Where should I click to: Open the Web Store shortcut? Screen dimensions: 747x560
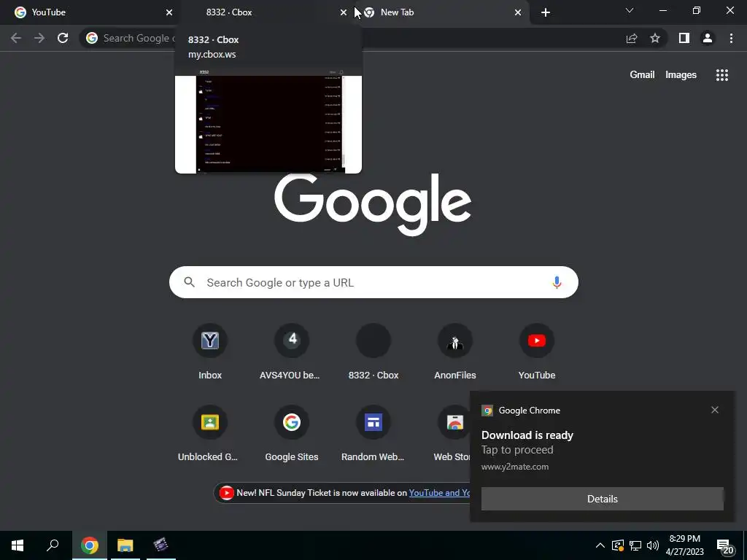(x=451, y=435)
